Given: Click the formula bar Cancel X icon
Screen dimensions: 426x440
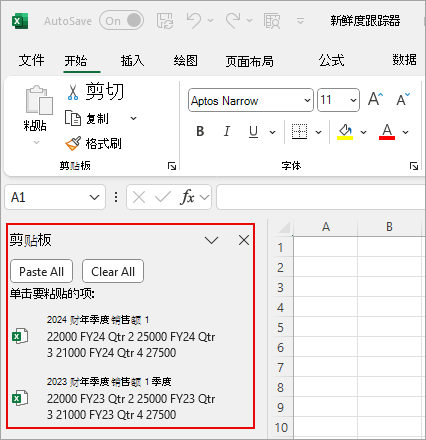Looking at the screenshot, I should [x=139, y=197].
